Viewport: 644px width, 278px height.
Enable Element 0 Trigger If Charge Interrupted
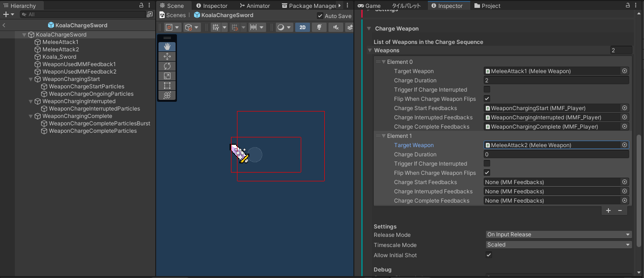pyautogui.click(x=487, y=89)
